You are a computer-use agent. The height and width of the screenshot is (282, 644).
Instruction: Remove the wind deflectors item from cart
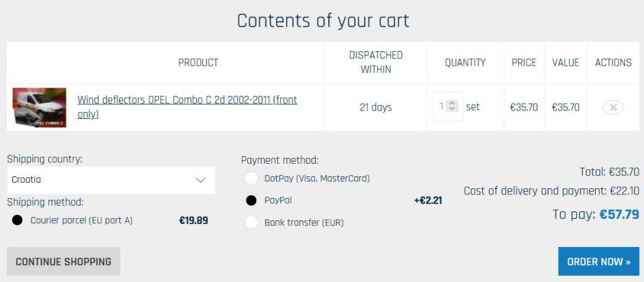click(612, 108)
